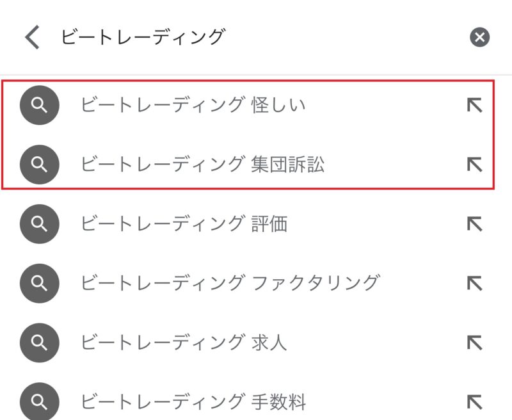Insert 怪しい suggestion using its arrow icon
Viewport: 512px width, 420px height.
pyautogui.click(x=474, y=105)
